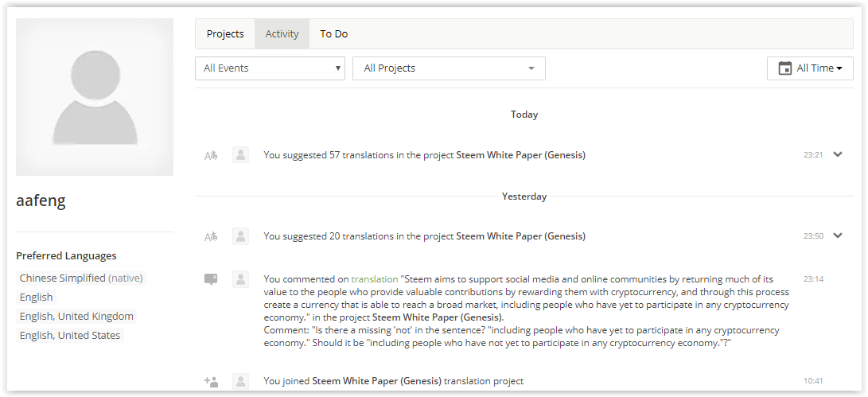Click the large profile picture placeholder

95,97
